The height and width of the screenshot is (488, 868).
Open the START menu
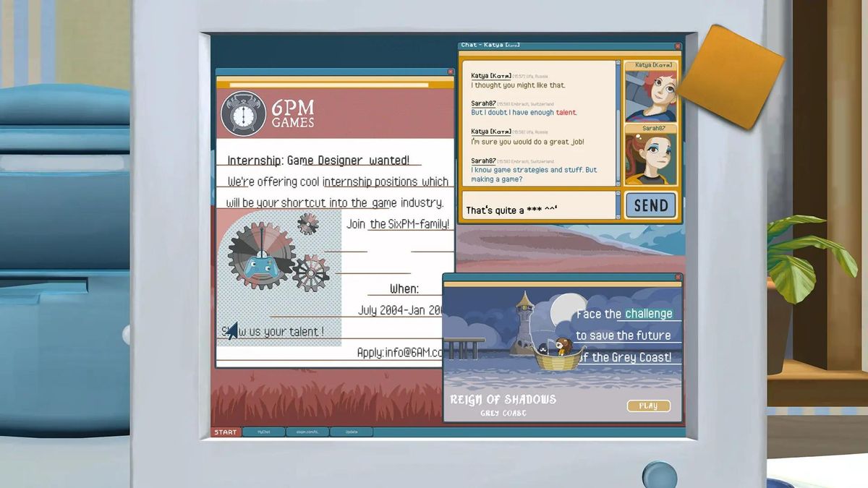tap(225, 432)
